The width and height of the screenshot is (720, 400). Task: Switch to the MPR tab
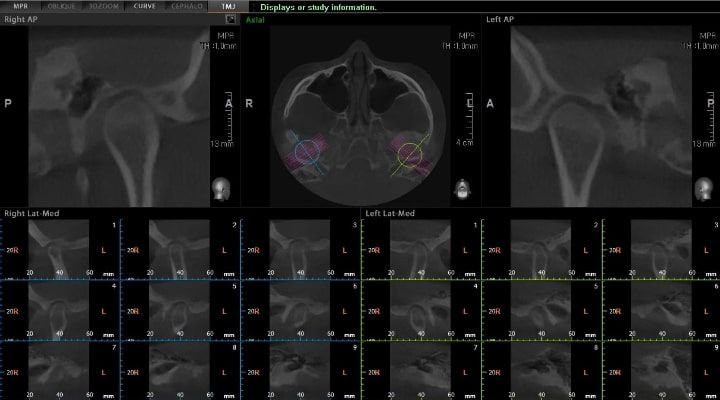(20, 6)
